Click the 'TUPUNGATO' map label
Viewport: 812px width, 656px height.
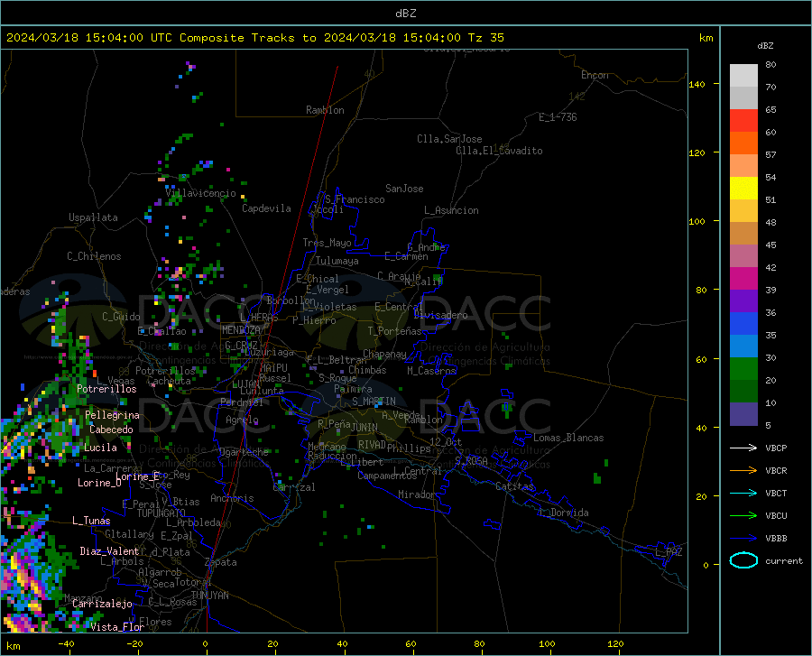click(x=161, y=513)
